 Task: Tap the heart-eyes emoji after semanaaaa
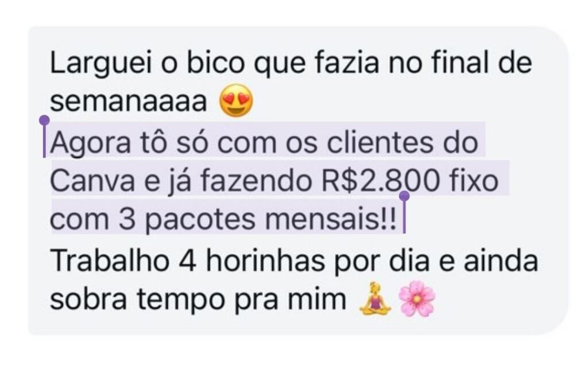point(236,101)
